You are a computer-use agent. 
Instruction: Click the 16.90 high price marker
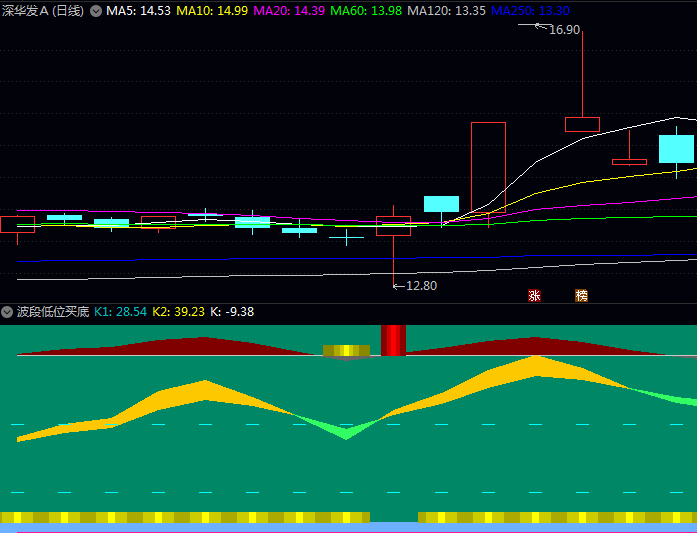coord(564,30)
